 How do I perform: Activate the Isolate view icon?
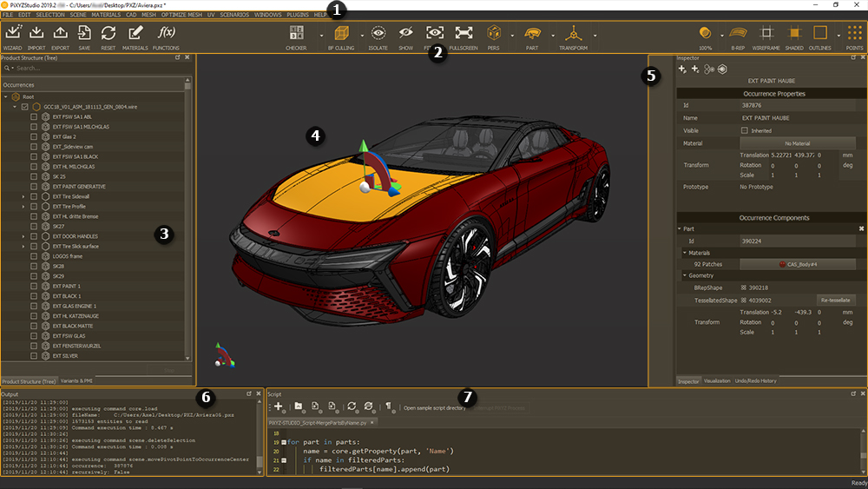click(378, 34)
